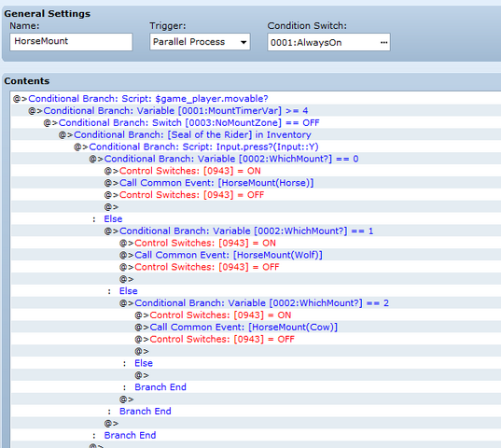This screenshot has height=448, width=501.
Task: Select the Else line after Wolf block
Action: coord(256,291)
